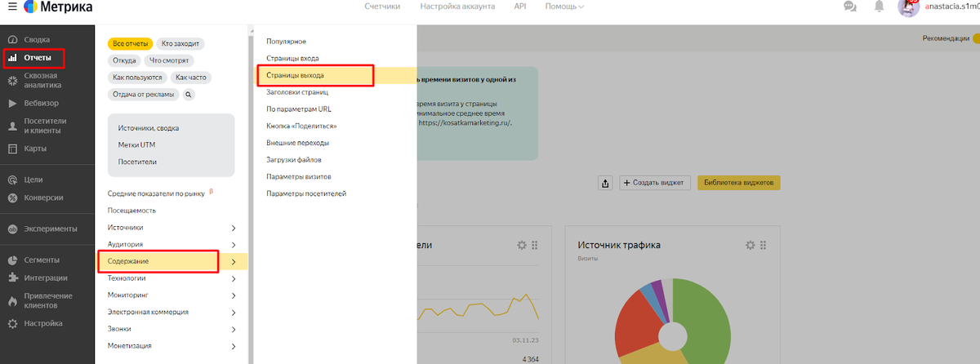Open the Кнопка «Поделиться» report

point(301,127)
